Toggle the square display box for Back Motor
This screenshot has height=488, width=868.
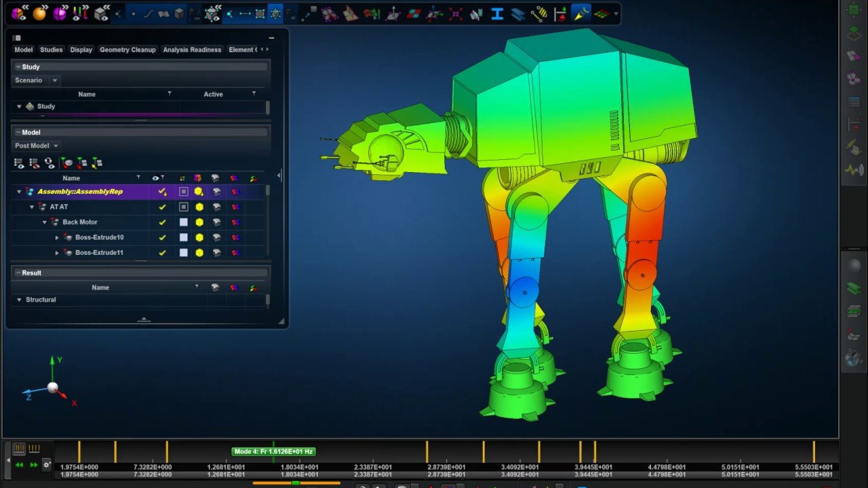click(x=183, y=222)
